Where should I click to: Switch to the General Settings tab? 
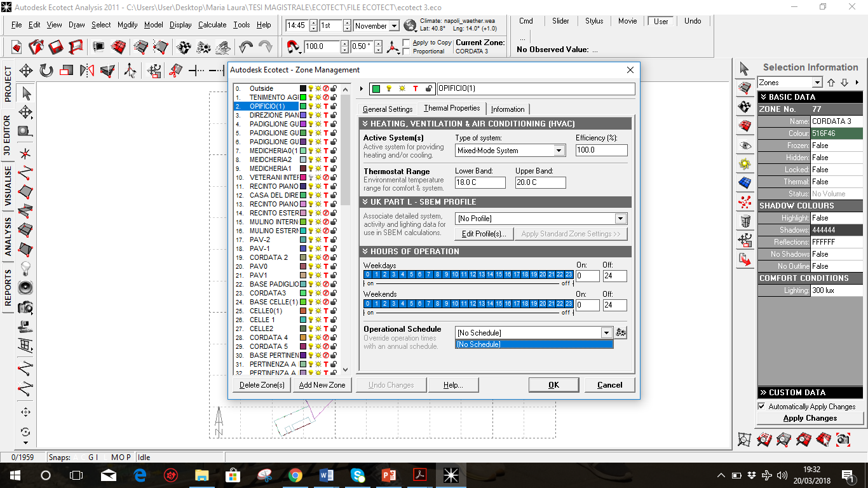tap(388, 109)
